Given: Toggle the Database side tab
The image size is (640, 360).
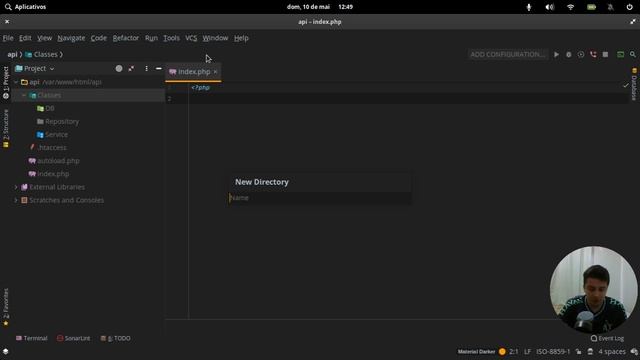Looking at the screenshot, I should pos(634,84).
